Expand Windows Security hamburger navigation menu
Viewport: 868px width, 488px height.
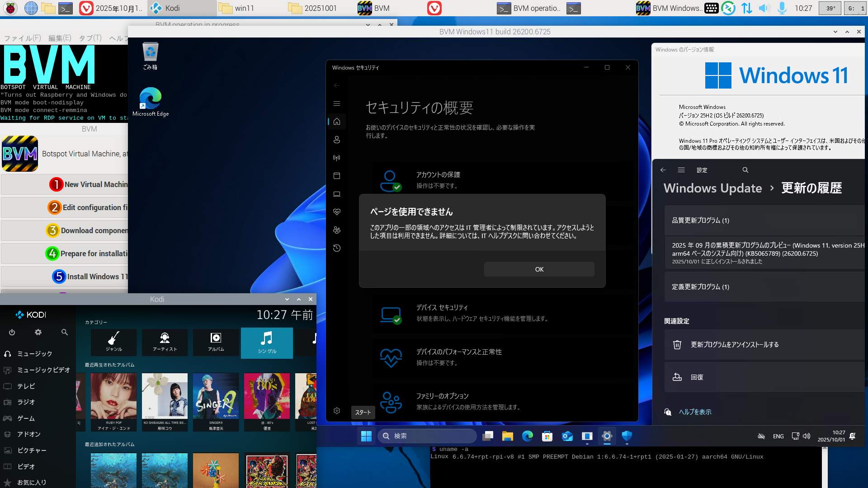[337, 103]
